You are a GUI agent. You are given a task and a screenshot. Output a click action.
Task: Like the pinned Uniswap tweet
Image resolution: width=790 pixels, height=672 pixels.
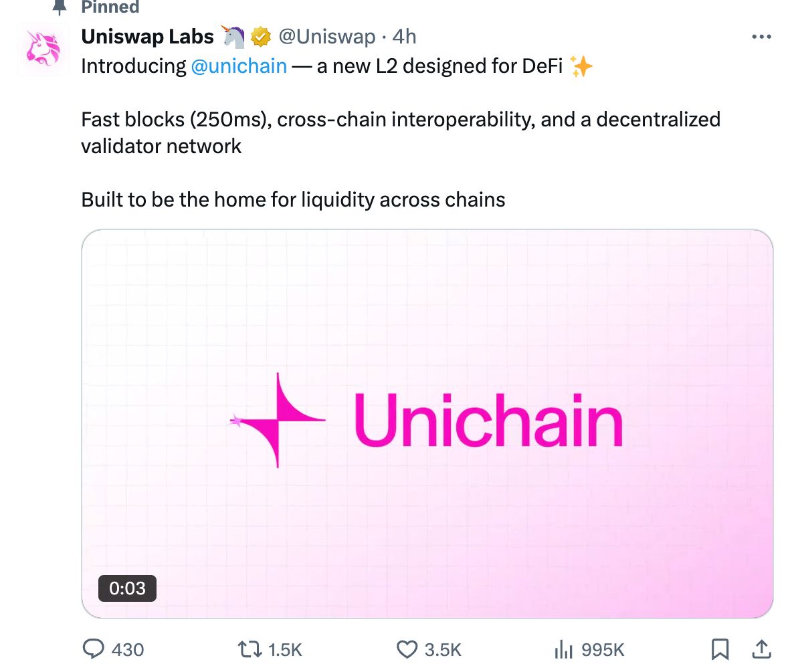point(407,649)
